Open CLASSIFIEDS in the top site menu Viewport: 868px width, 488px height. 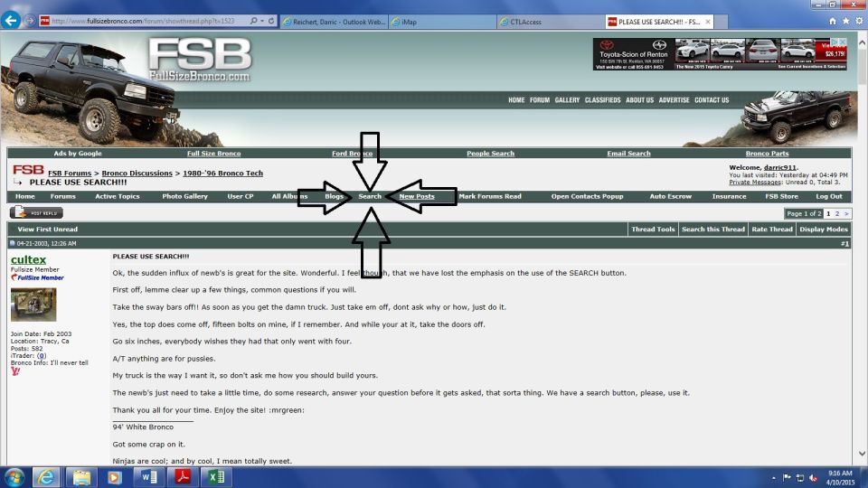pyautogui.click(x=602, y=100)
